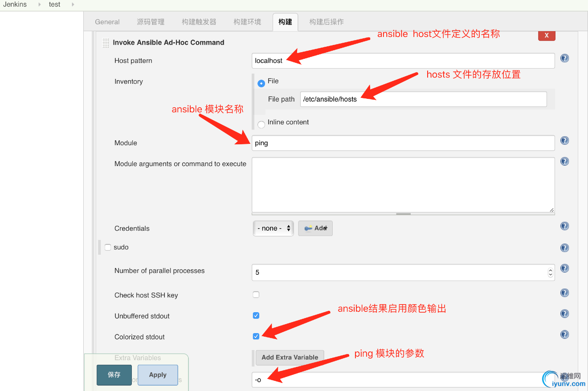The width and height of the screenshot is (588, 391).
Task: Focus the Host pattern input field
Action: [403, 61]
